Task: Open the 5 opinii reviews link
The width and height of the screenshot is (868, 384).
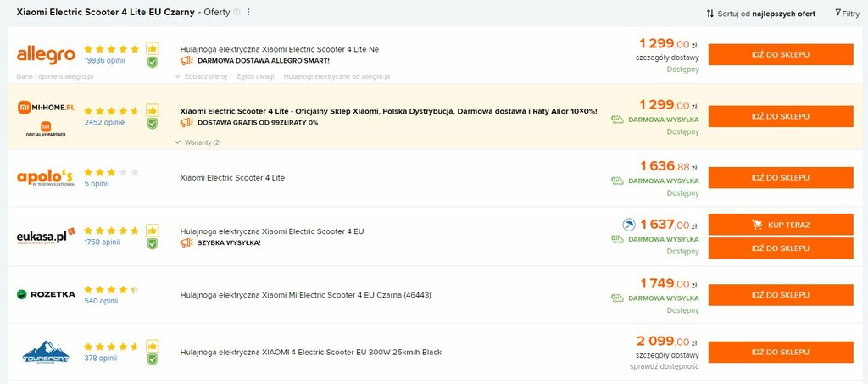Action: (x=97, y=184)
